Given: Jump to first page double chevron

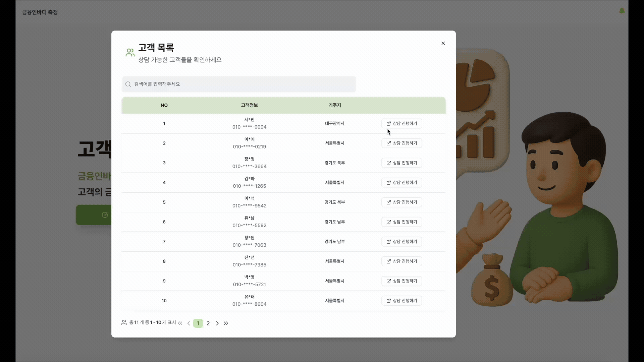Looking at the screenshot, I should [180, 323].
